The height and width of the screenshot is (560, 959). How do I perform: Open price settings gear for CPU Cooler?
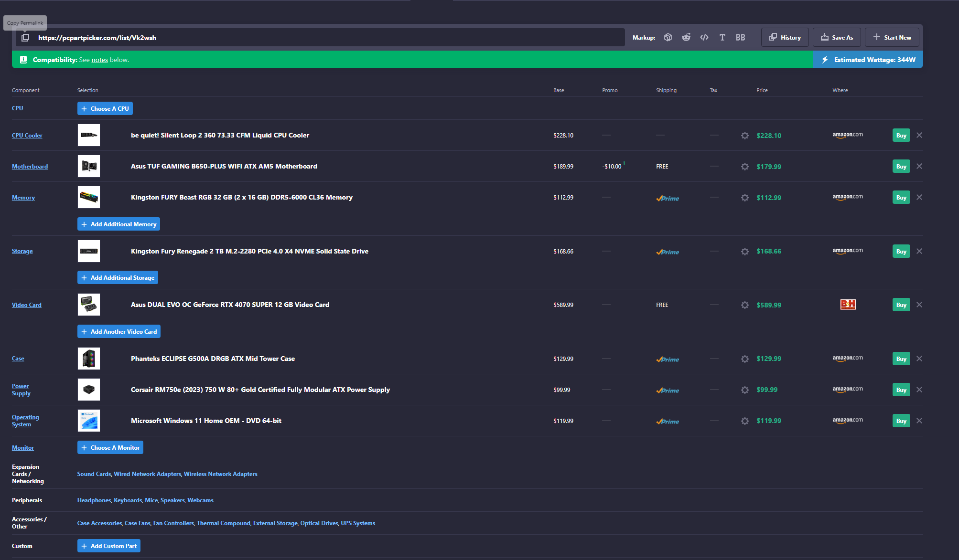[x=745, y=136]
